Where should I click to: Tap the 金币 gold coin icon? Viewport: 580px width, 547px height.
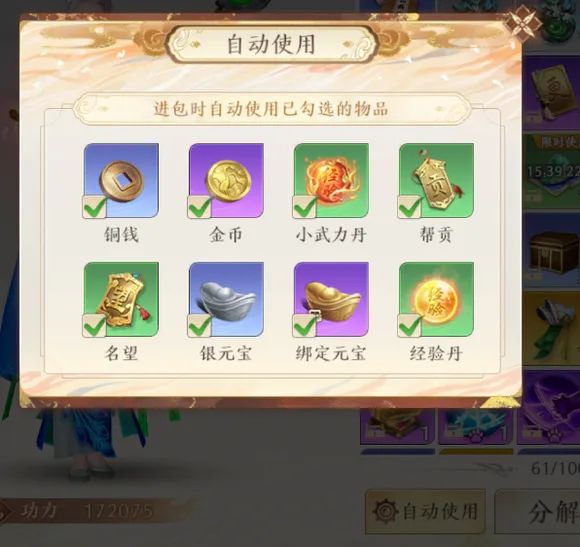pyautogui.click(x=226, y=180)
